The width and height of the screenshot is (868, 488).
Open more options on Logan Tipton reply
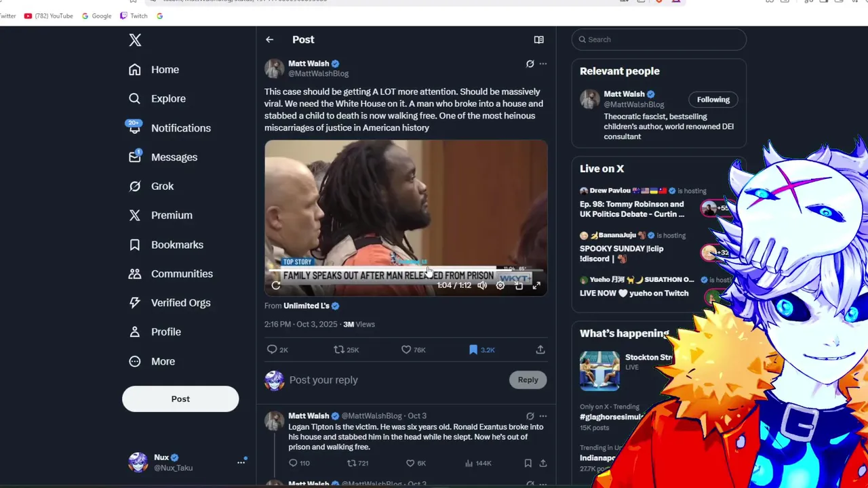tap(543, 416)
